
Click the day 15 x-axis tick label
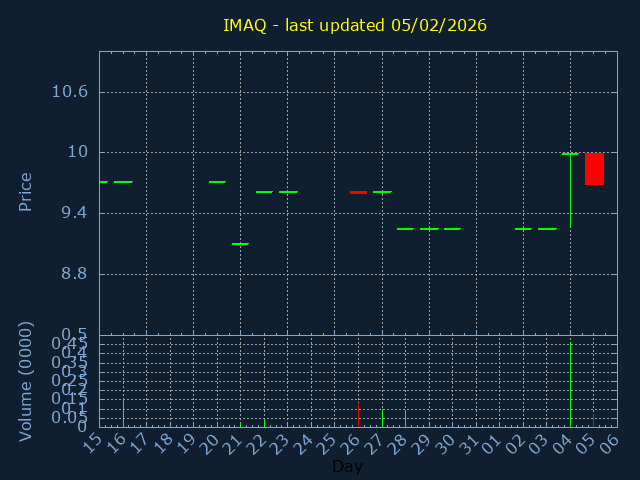[x=93, y=441]
